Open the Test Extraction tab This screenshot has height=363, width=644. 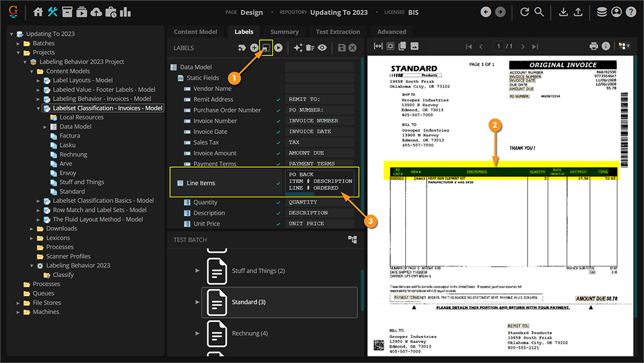337,32
